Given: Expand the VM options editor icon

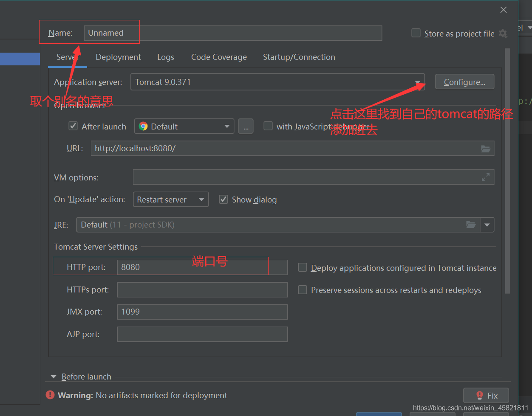Looking at the screenshot, I should pos(485,177).
